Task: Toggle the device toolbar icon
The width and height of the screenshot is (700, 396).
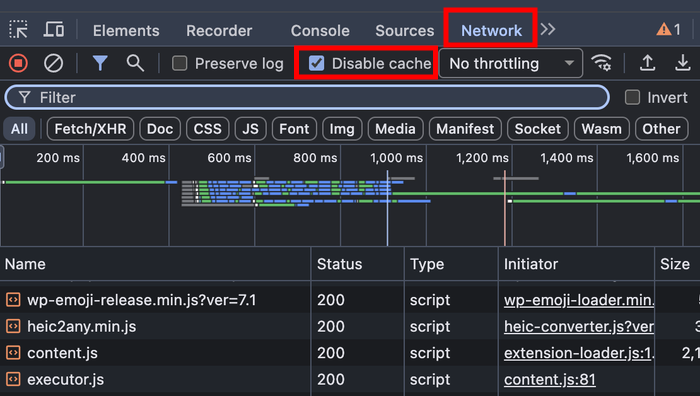Action: tap(54, 29)
